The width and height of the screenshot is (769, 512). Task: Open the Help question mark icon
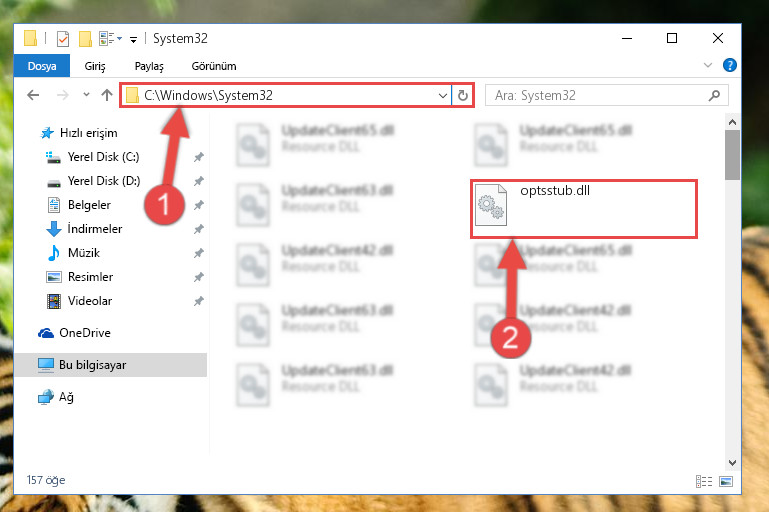[x=729, y=65]
